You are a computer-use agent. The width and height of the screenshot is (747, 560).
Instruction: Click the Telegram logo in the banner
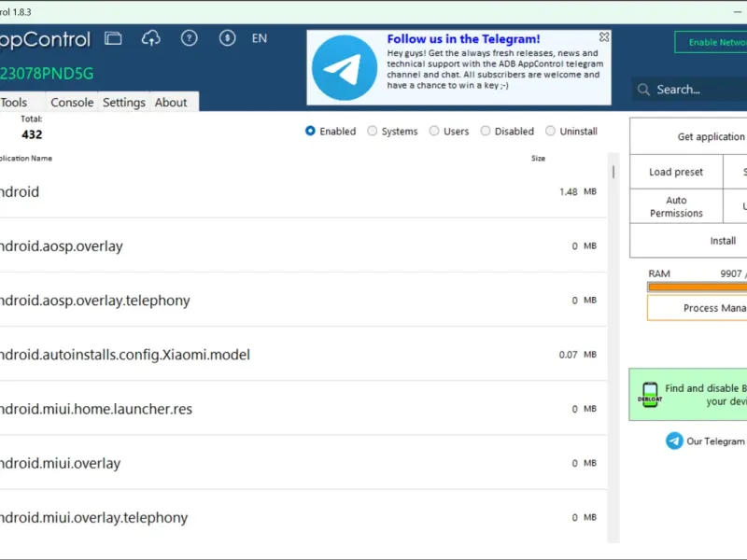pyautogui.click(x=344, y=67)
